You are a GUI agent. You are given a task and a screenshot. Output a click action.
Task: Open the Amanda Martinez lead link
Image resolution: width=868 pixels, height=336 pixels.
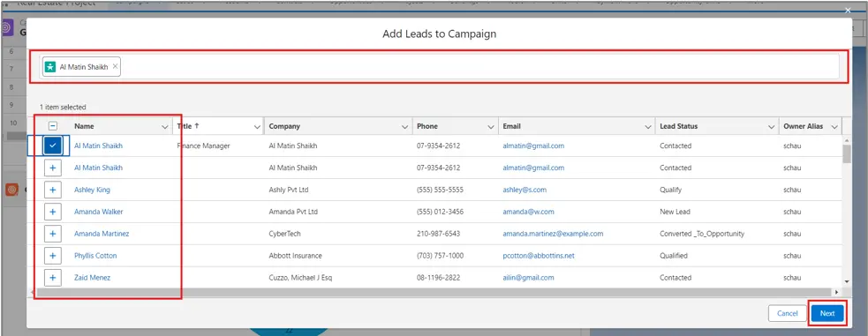(102, 234)
